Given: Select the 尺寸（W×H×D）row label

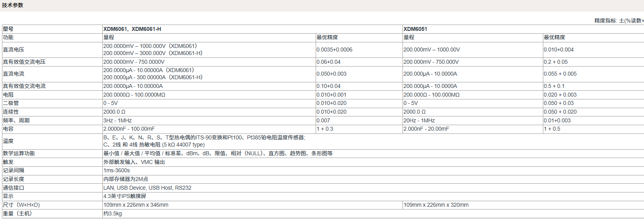Looking at the screenshot, I should (x=21, y=205).
